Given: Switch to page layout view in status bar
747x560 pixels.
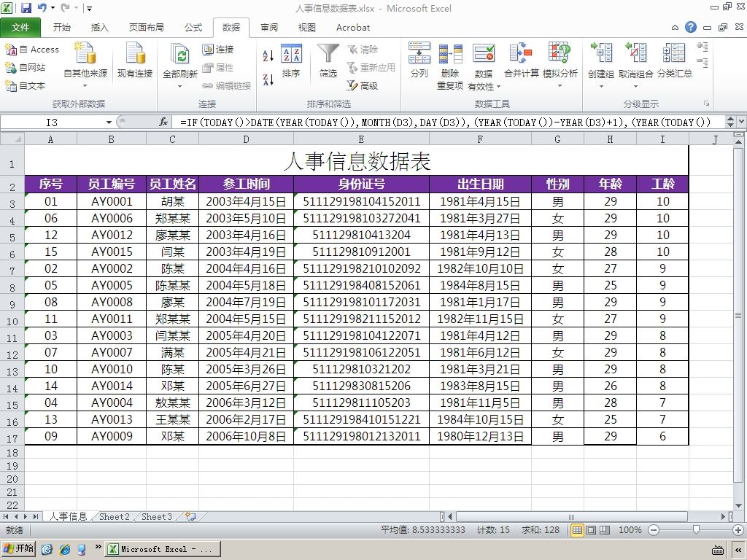Looking at the screenshot, I should [591, 529].
